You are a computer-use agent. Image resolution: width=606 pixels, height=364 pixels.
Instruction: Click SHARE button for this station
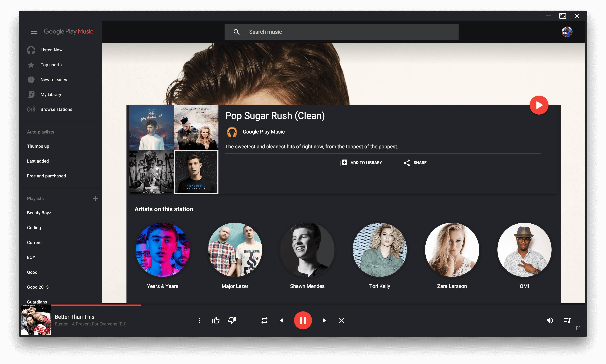[414, 162]
